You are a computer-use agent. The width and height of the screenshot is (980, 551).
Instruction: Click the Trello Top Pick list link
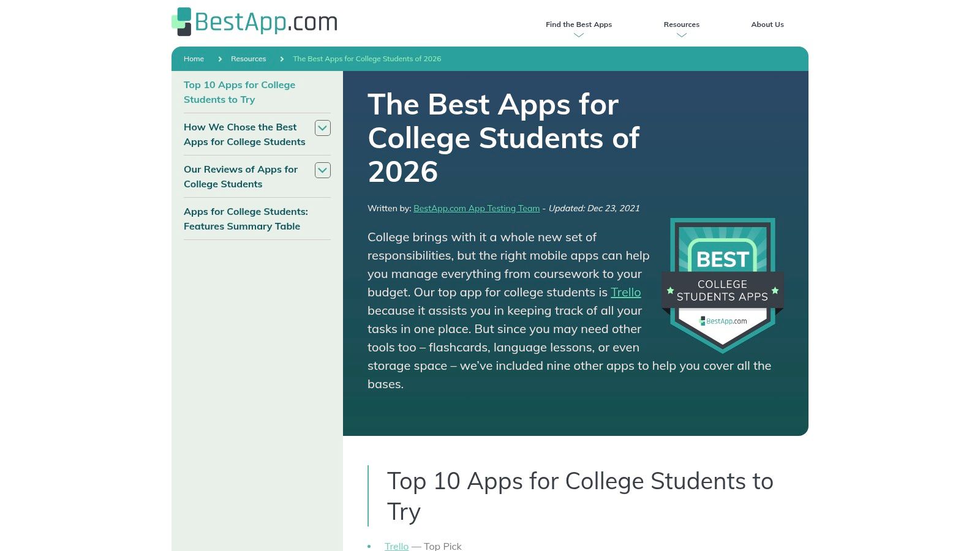(396, 546)
